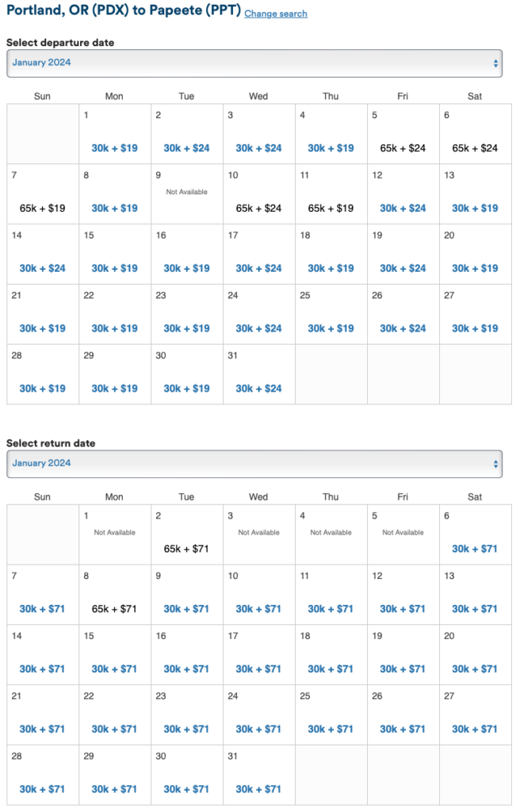Select return on January 25
This screenshot has width=516, height=812.
[x=331, y=729]
